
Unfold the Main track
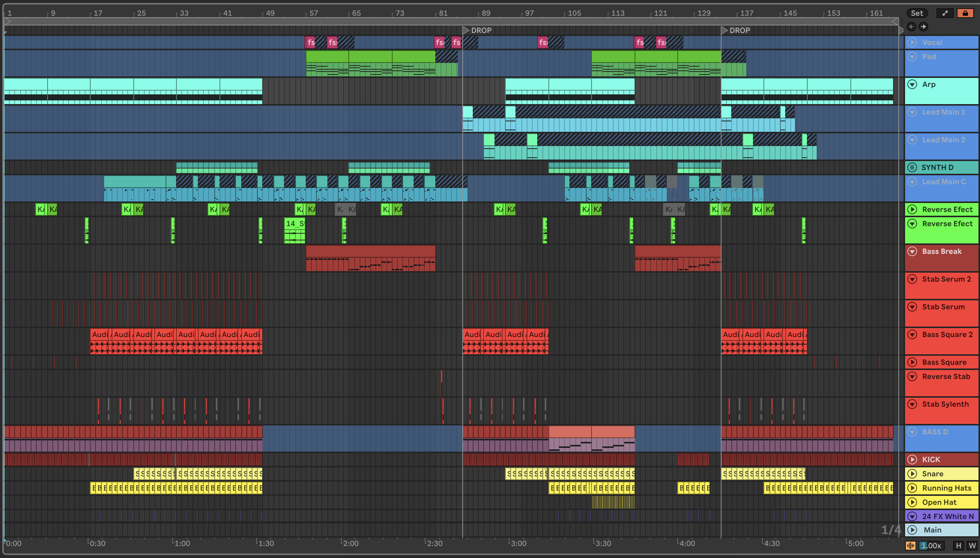pos(912,530)
